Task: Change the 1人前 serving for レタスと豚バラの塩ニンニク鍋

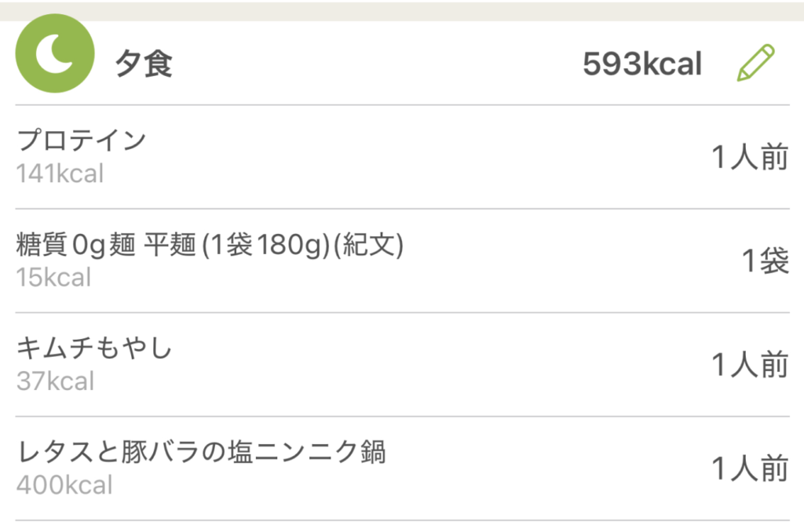Action: 749,469
